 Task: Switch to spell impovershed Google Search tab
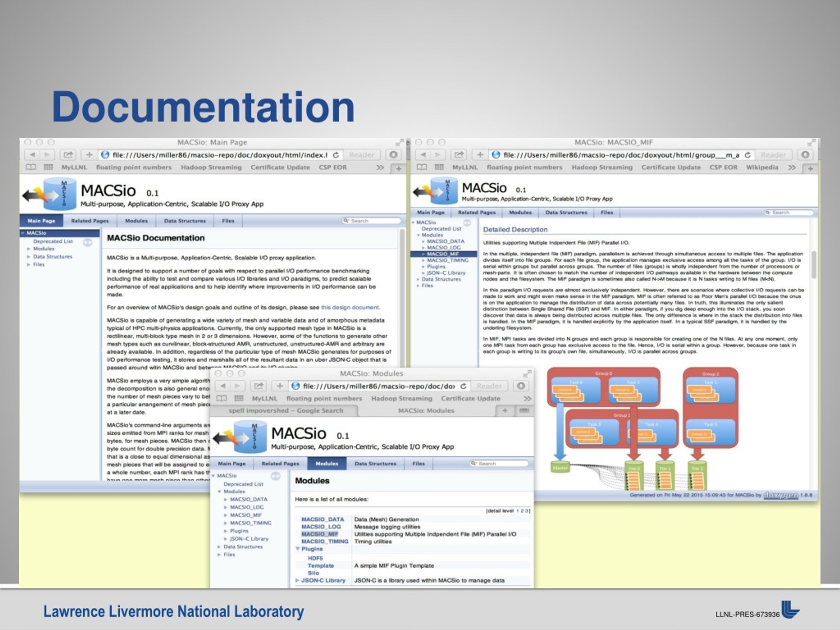click(285, 410)
